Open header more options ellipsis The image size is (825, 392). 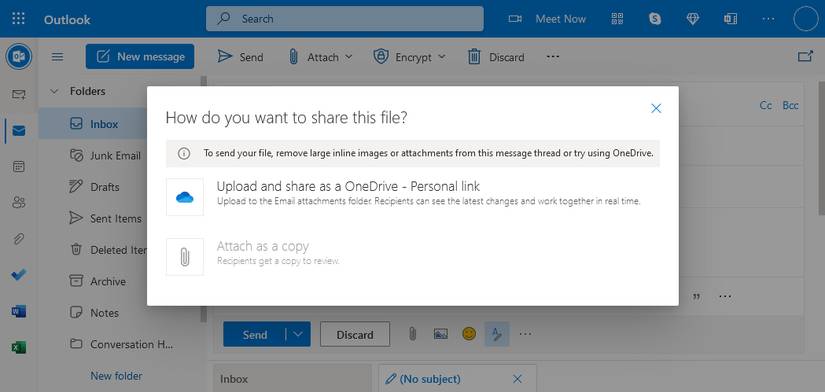tap(768, 19)
